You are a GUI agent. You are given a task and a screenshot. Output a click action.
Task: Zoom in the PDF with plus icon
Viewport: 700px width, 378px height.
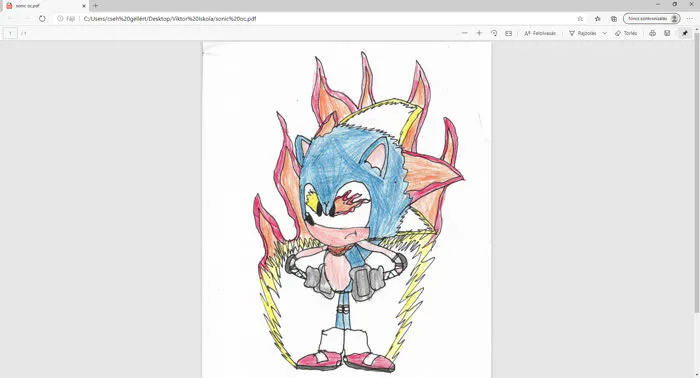point(479,33)
